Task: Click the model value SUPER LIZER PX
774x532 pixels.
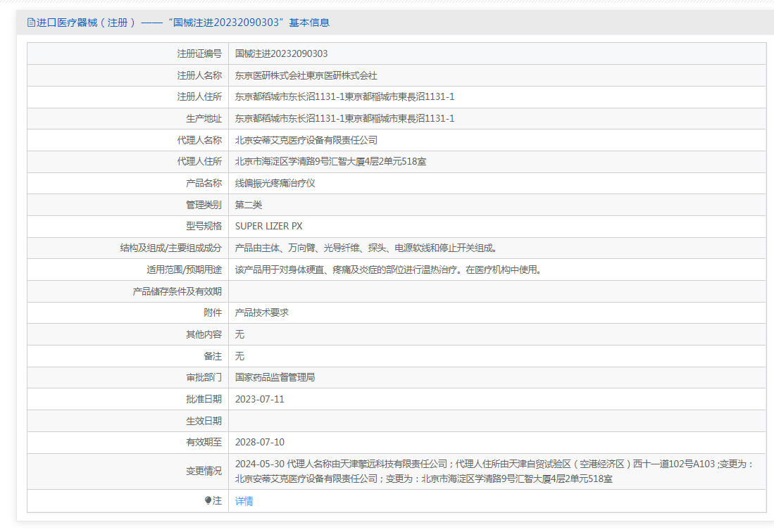Action: click(268, 227)
